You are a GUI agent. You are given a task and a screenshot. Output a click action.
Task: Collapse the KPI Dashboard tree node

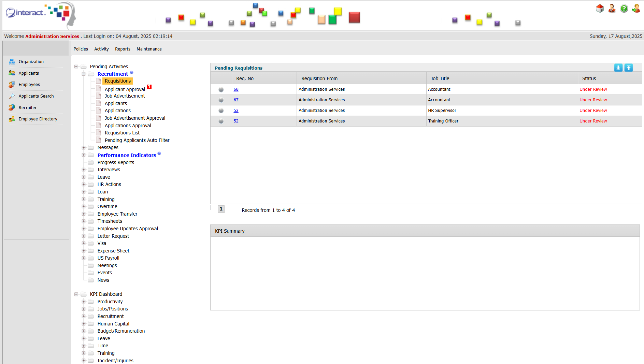(x=76, y=294)
